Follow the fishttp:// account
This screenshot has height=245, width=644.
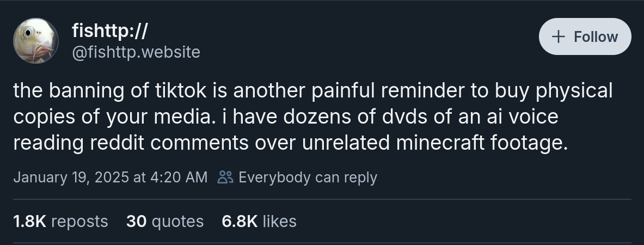pos(585,36)
